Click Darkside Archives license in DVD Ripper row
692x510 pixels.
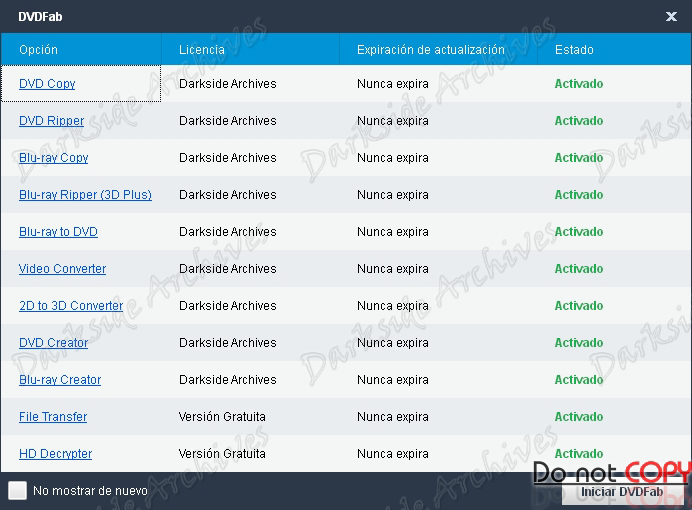coord(228,121)
